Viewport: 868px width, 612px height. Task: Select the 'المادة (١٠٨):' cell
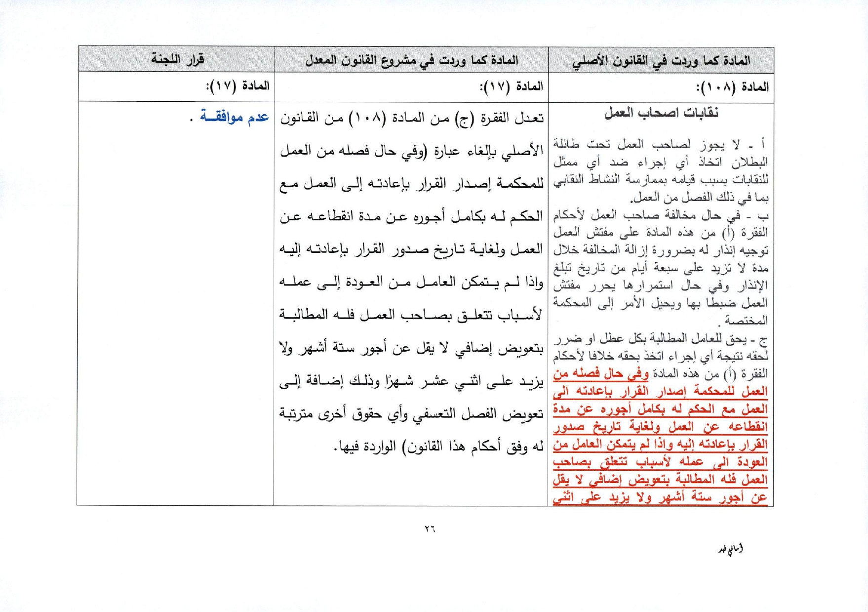point(732,87)
